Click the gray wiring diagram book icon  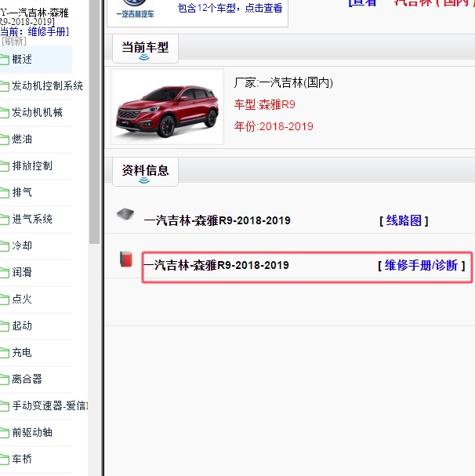click(125, 214)
